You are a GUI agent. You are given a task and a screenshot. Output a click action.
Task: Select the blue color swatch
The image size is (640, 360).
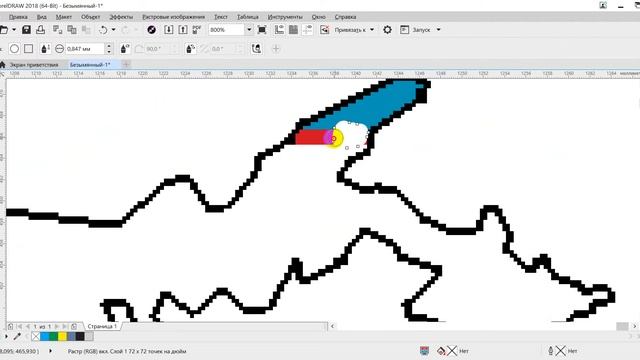[45, 336]
